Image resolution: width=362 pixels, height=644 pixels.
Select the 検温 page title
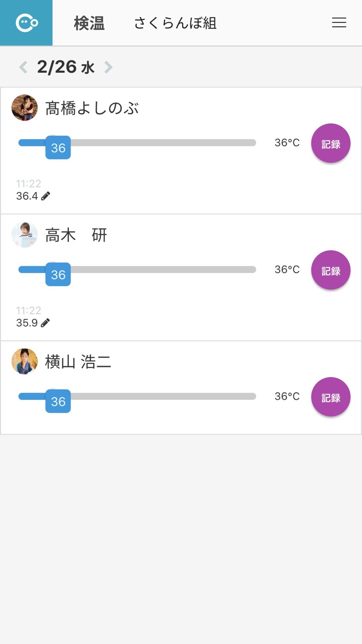[89, 23]
